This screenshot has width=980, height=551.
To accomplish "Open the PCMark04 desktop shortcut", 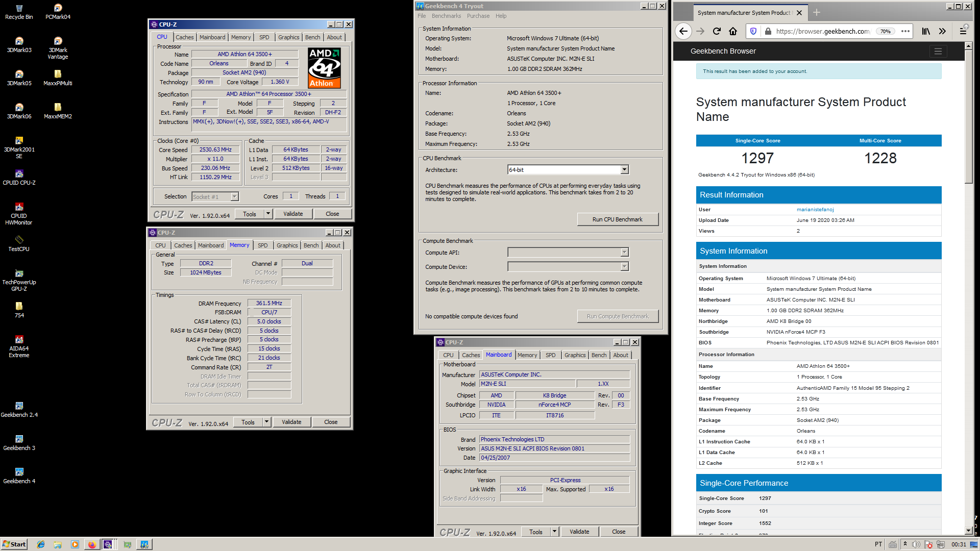I will (x=58, y=12).
